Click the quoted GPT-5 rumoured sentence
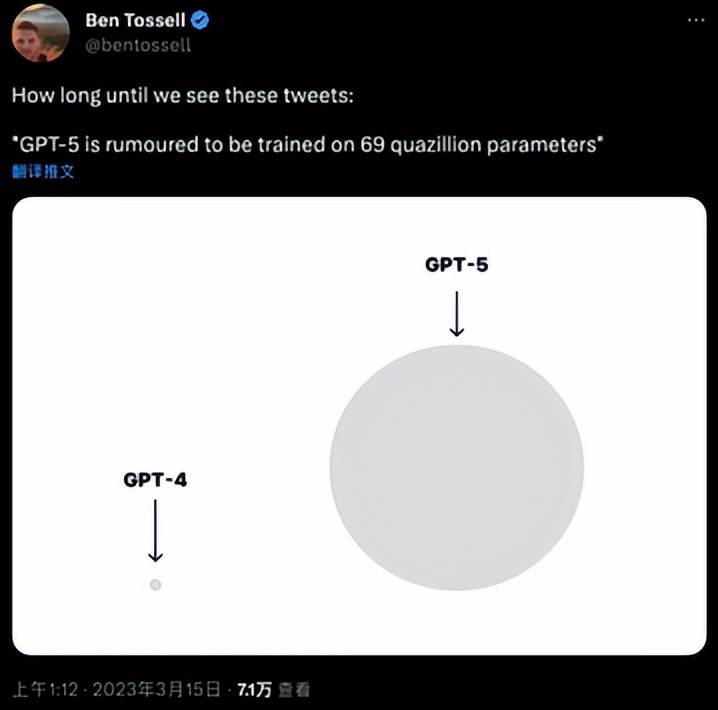This screenshot has width=718, height=710. pyautogui.click(x=307, y=145)
